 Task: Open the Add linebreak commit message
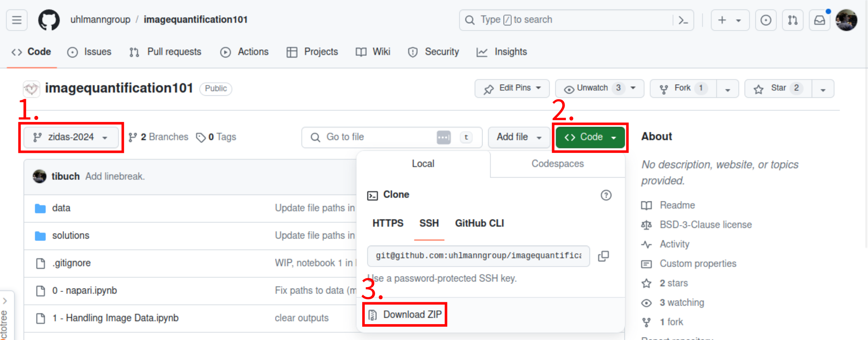tap(115, 176)
